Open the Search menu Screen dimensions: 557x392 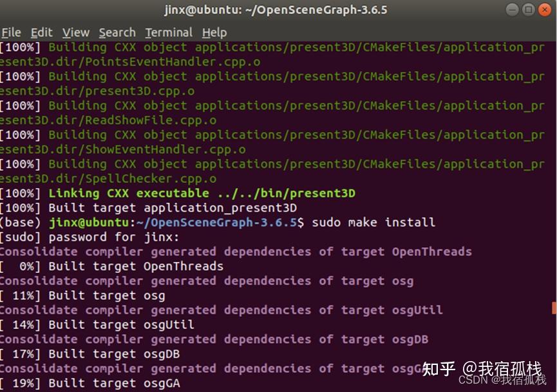[117, 32]
